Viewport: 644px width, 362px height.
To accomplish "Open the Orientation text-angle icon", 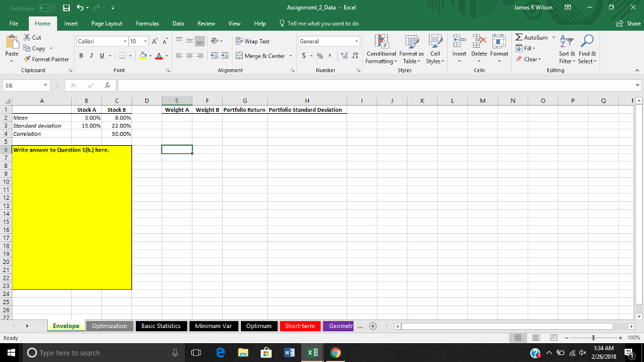I will [214, 41].
